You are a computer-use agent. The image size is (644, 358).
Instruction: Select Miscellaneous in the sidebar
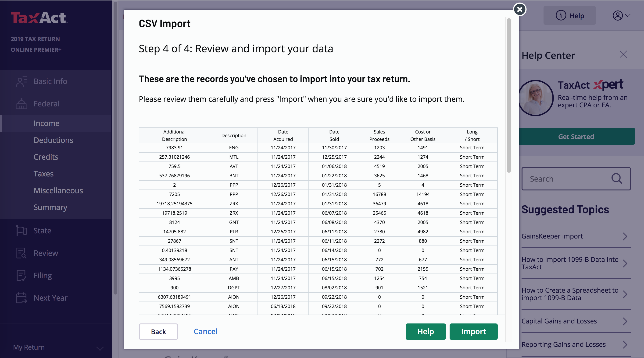click(58, 190)
